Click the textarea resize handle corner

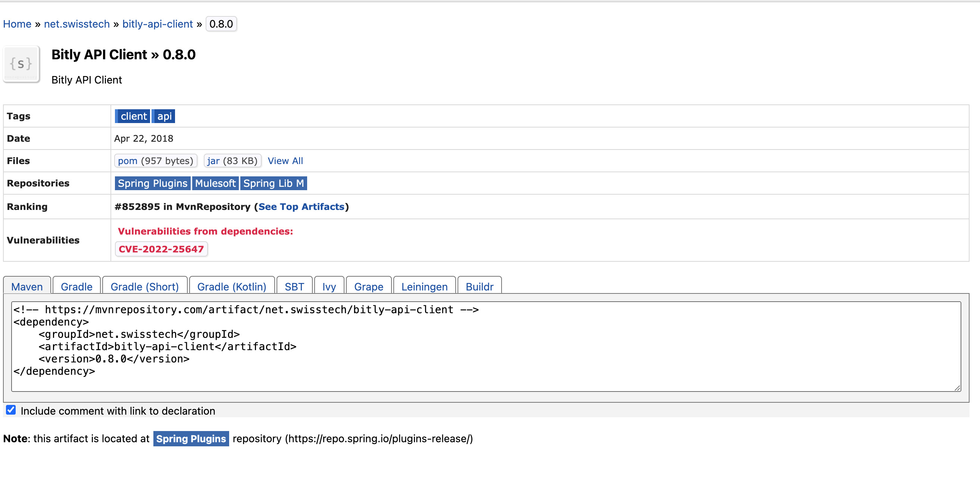click(957, 388)
